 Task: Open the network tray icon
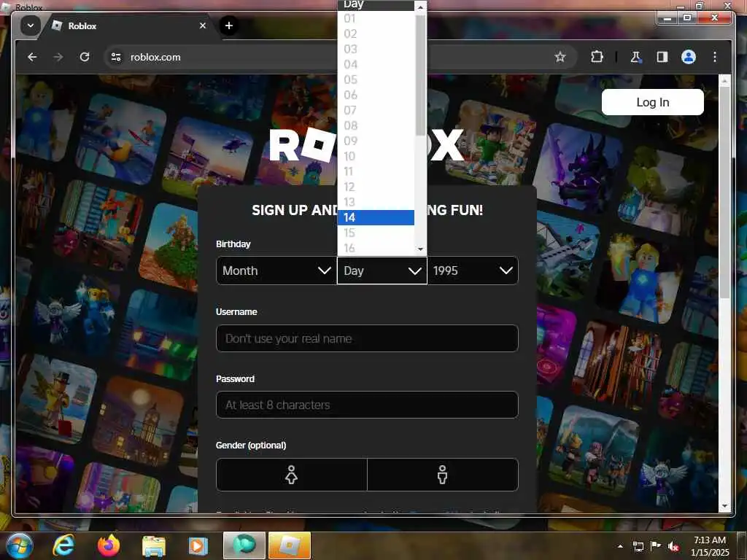coord(638,546)
